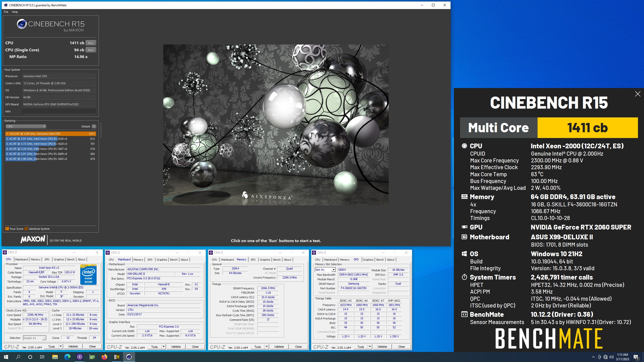Open Tools dropdown arrow in CPU-Z CPU window

click(61, 346)
